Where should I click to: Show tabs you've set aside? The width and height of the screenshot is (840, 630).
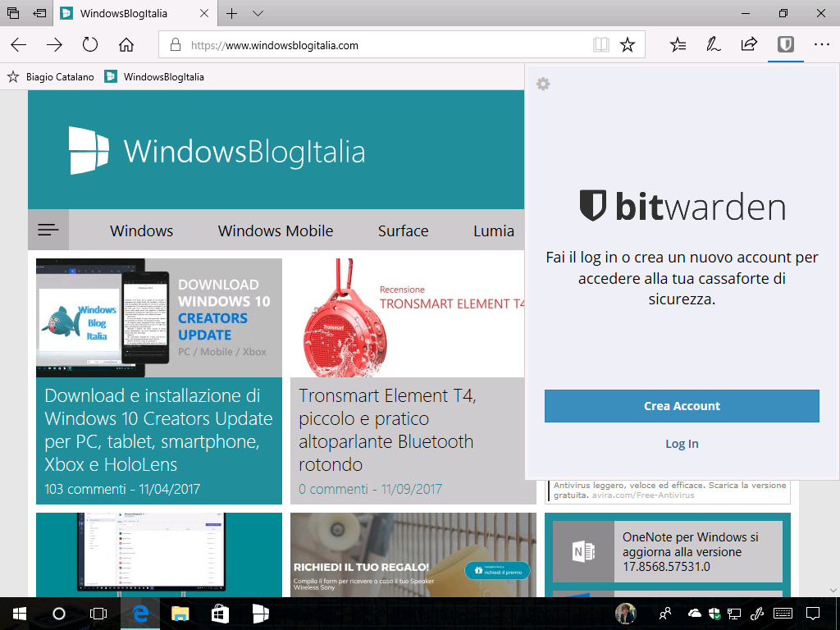(x=13, y=13)
